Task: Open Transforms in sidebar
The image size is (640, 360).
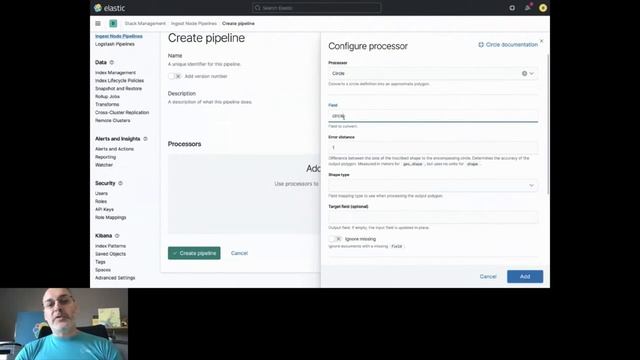Action: [107, 104]
